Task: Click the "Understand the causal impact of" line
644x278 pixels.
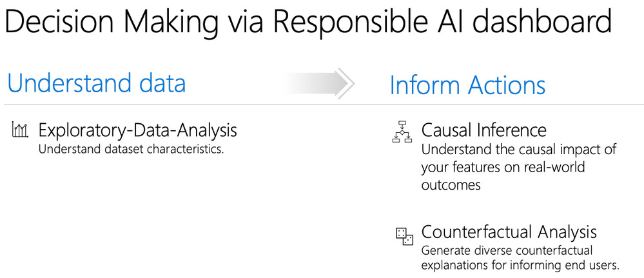Action: pyautogui.click(x=519, y=149)
